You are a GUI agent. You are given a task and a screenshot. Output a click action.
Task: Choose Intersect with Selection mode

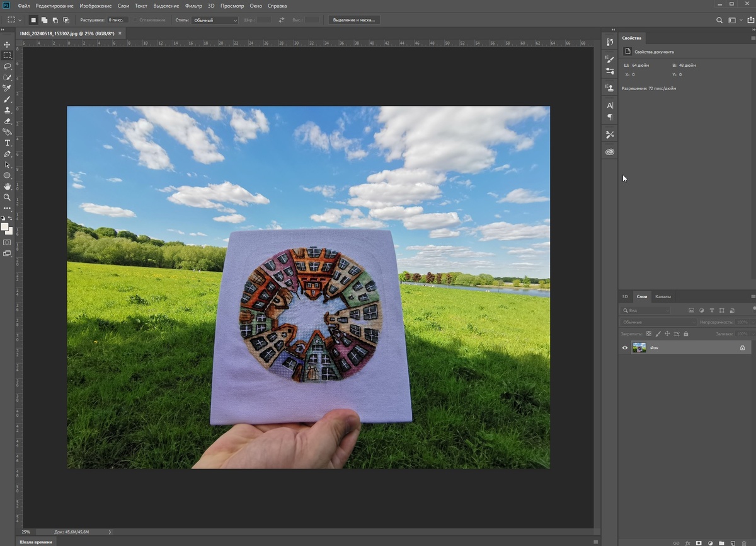tap(66, 20)
